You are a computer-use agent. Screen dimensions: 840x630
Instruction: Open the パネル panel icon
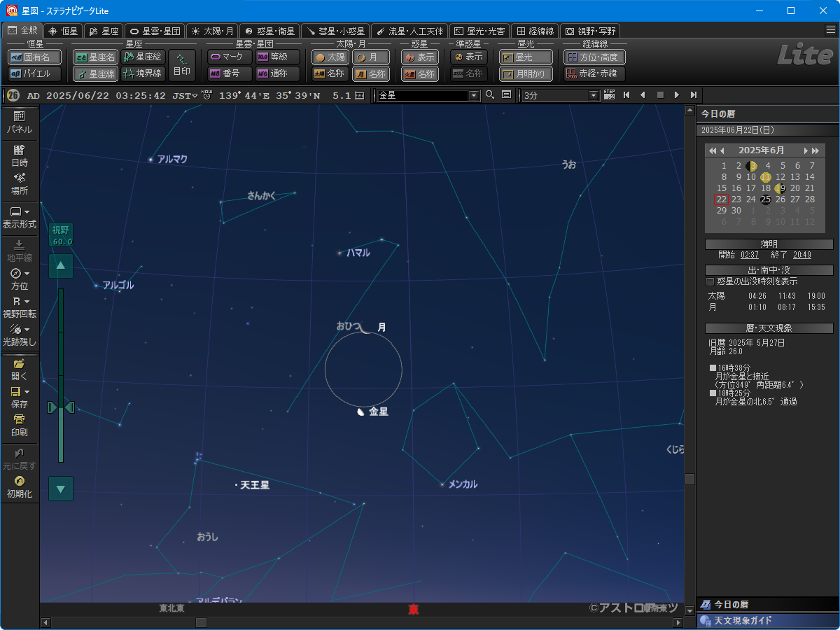pyautogui.click(x=20, y=122)
